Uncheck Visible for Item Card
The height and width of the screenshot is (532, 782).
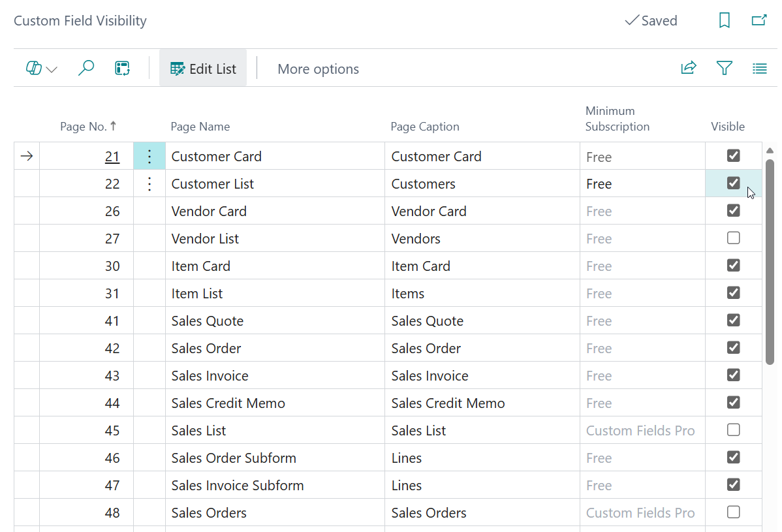click(733, 266)
